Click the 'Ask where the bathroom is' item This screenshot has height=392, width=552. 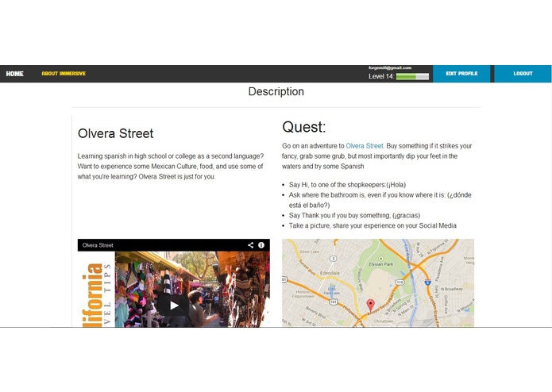click(x=380, y=200)
